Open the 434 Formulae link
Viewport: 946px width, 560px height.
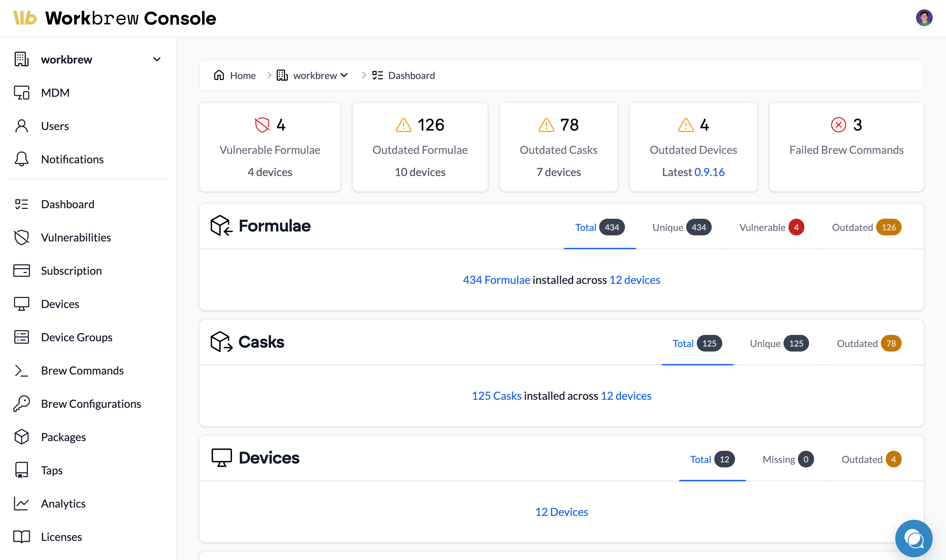pyautogui.click(x=496, y=280)
